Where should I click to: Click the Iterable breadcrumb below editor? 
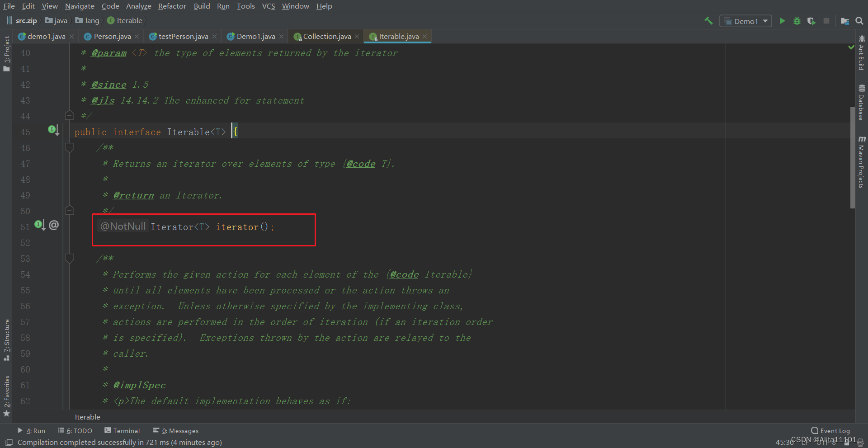[x=88, y=417]
